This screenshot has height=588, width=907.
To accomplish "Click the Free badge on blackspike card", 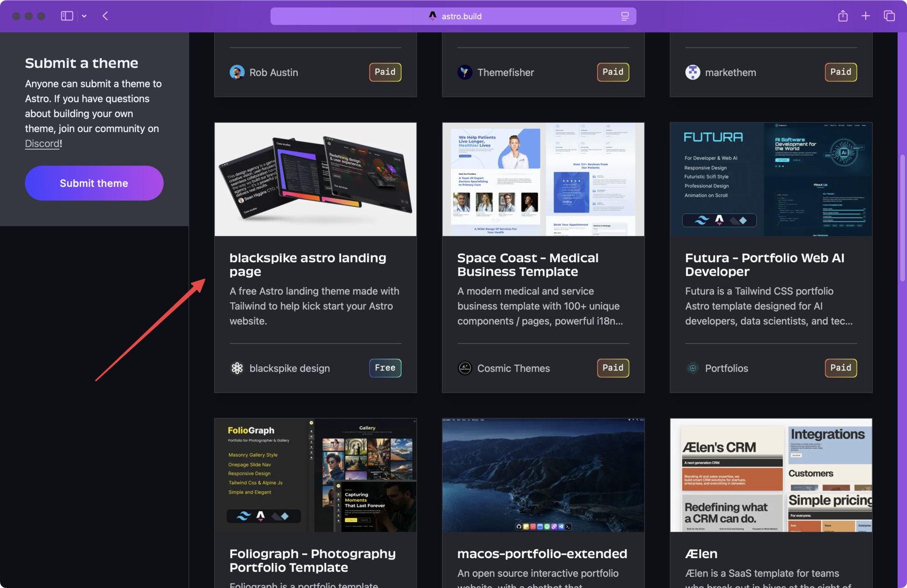I will point(385,368).
